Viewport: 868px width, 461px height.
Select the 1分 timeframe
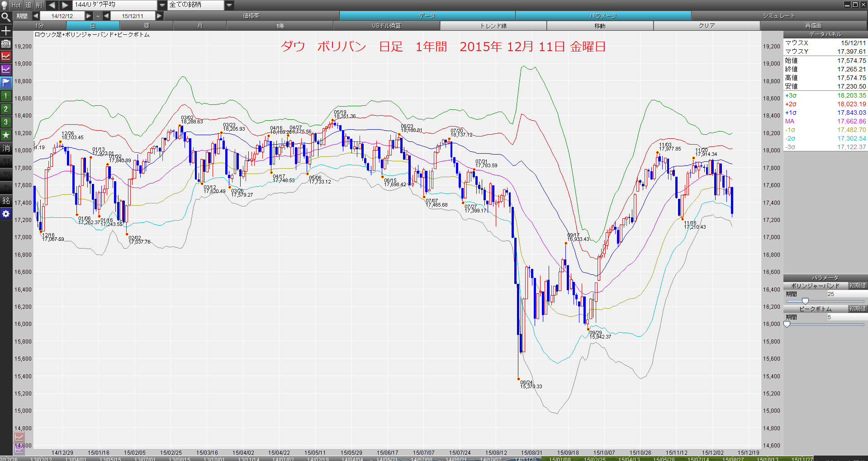[40, 26]
